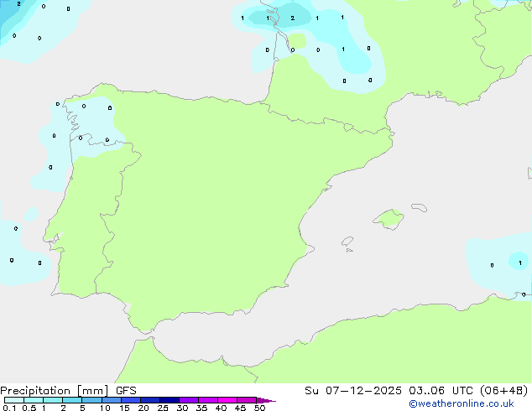Click the 45 mm legend color swatch

click(x=247, y=400)
